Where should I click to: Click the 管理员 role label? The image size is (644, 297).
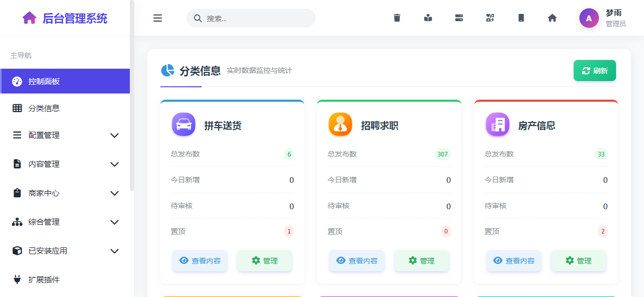coord(616,24)
